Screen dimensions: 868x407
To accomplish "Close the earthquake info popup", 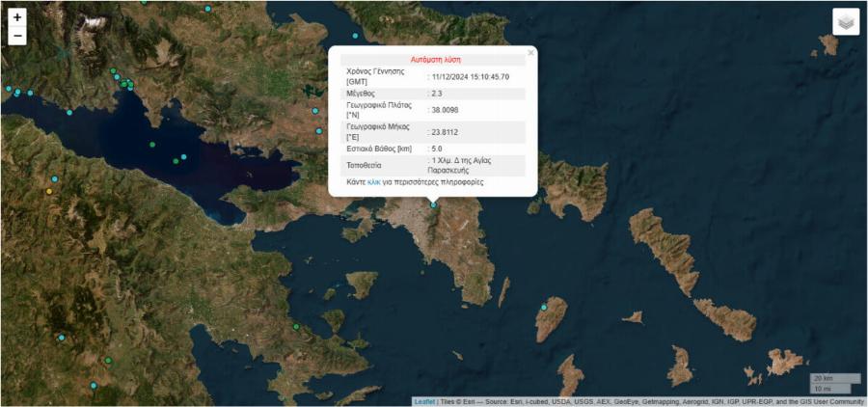I will [x=530, y=53].
